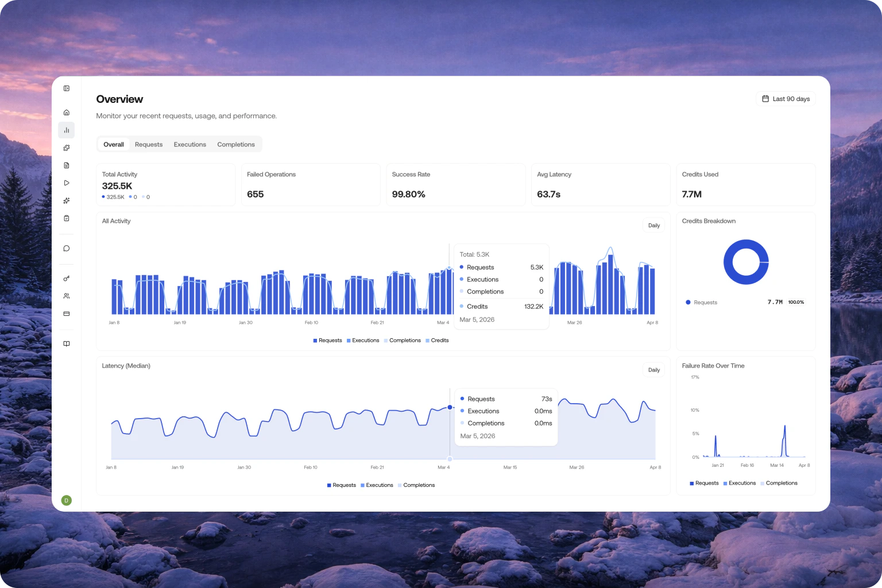Click the document icon in the sidebar
Viewport: 882px width, 588px height.
tap(67, 165)
